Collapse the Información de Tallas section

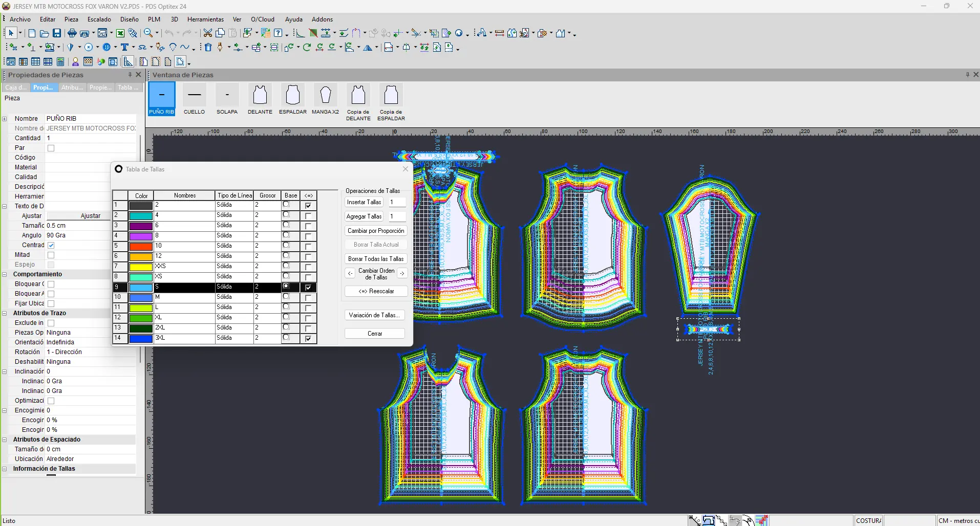(5, 469)
